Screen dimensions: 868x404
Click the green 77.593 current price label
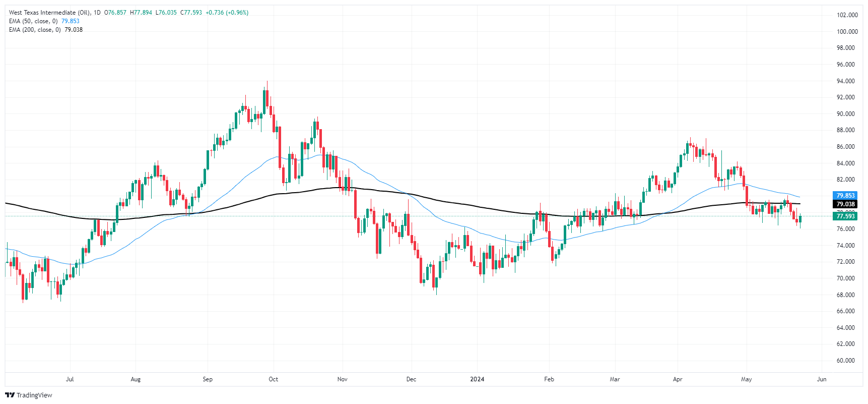[845, 216]
